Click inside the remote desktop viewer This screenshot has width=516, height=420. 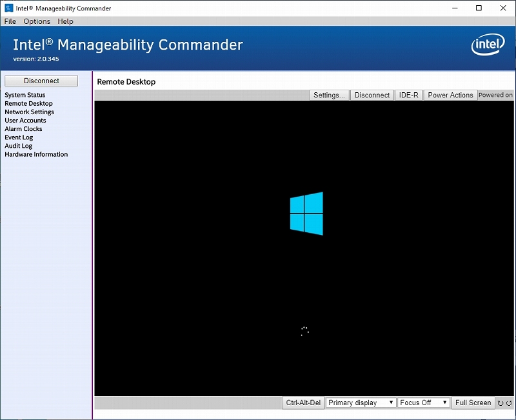[304, 248]
